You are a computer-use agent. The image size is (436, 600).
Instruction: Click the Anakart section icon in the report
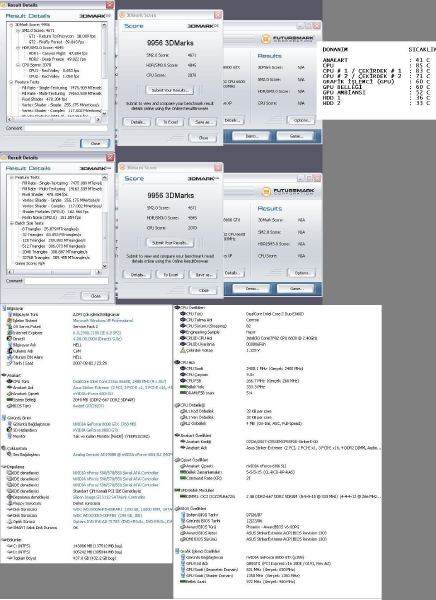(4, 375)
